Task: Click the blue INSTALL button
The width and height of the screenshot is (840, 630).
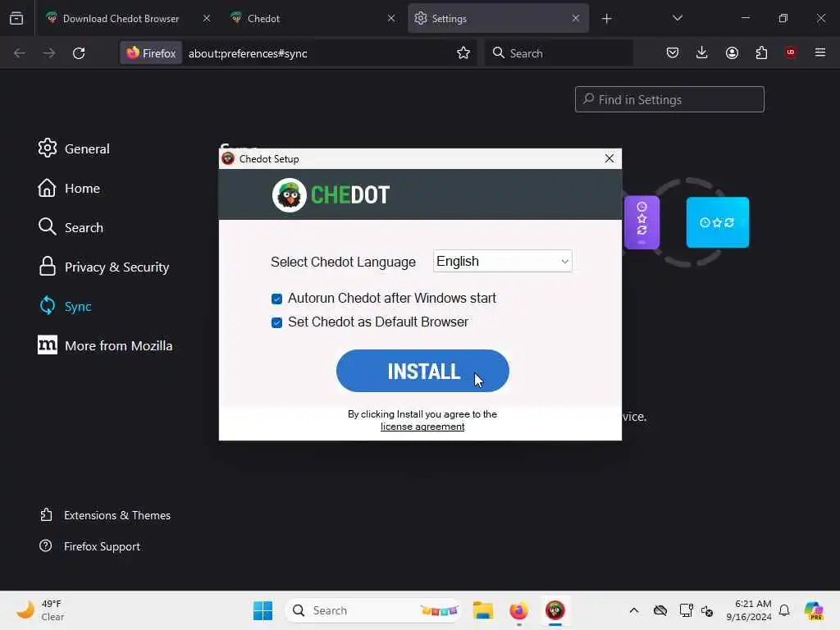Action: pyautogui.click(x=422, y=371)
